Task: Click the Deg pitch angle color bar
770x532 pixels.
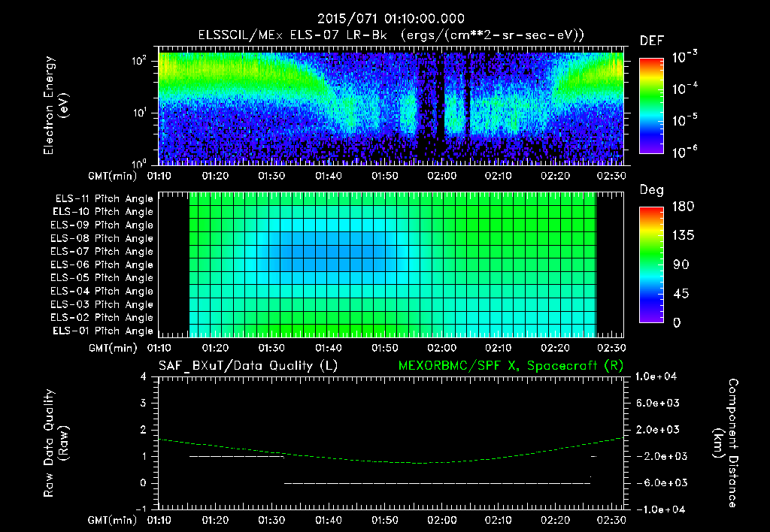Action: coord(651,264)
